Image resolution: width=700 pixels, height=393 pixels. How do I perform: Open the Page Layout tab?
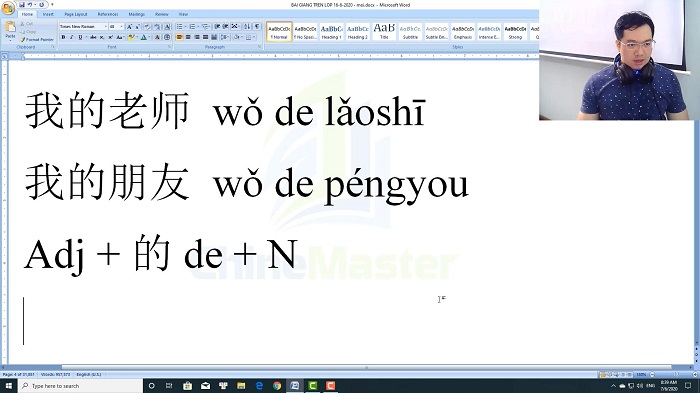76,14
